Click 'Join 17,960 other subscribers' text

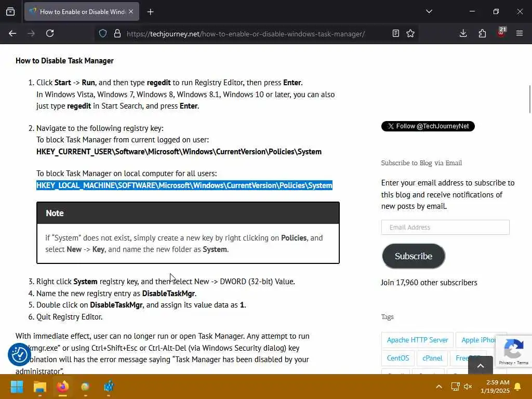coord(429,283)
